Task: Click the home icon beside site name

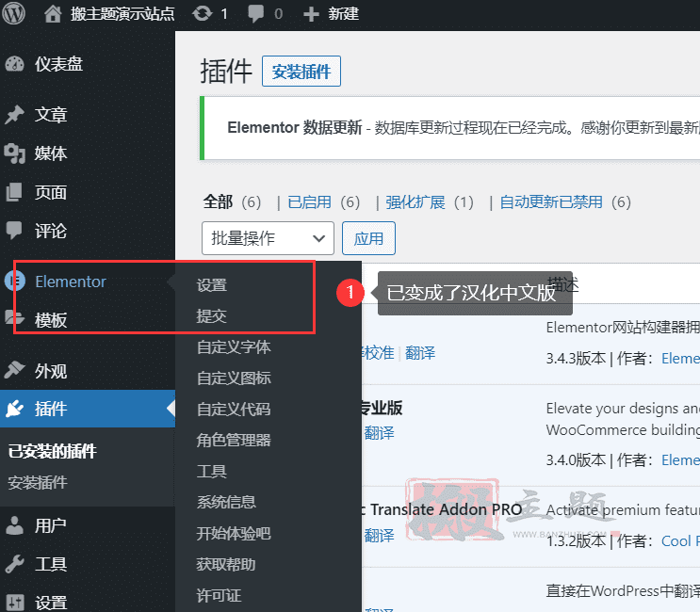Action: (53, 14)
